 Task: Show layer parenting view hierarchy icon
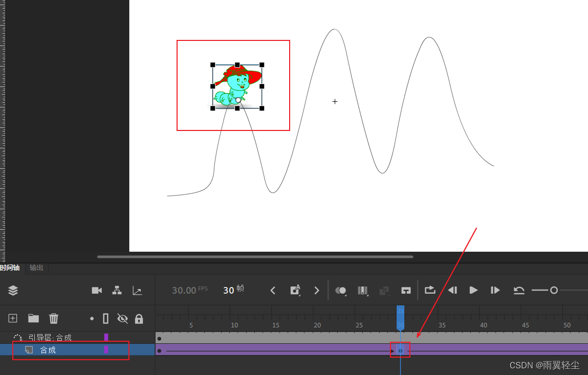117,290
